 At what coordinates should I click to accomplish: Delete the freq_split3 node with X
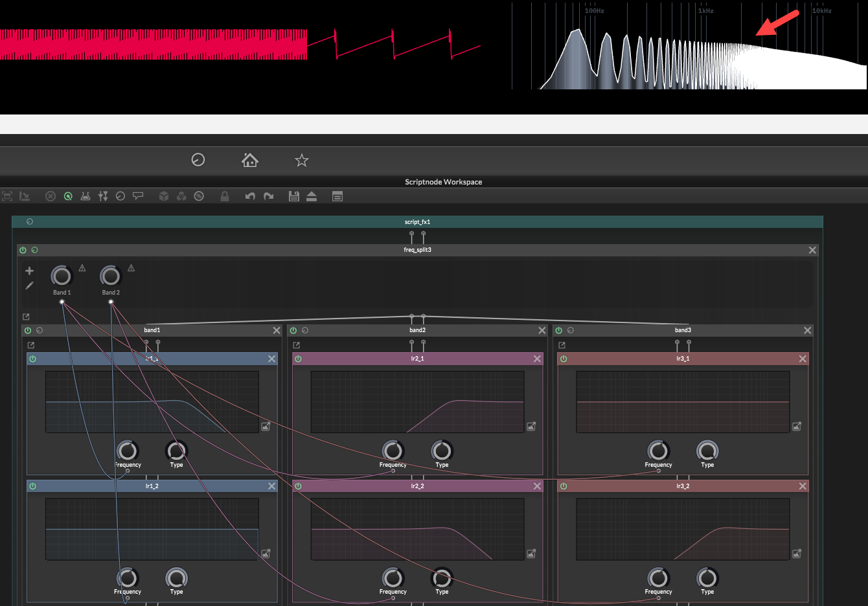coord(813,250)
